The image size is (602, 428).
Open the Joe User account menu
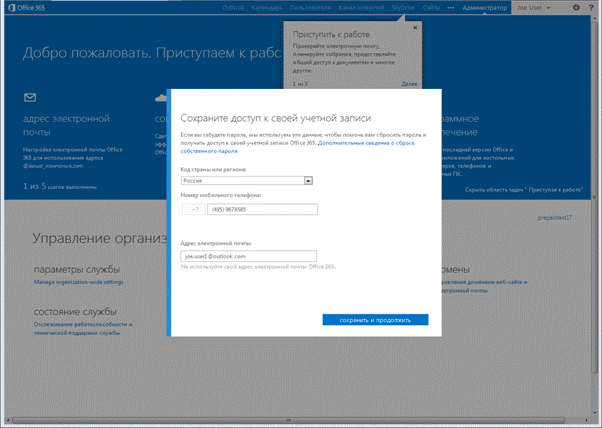[534, 8]
